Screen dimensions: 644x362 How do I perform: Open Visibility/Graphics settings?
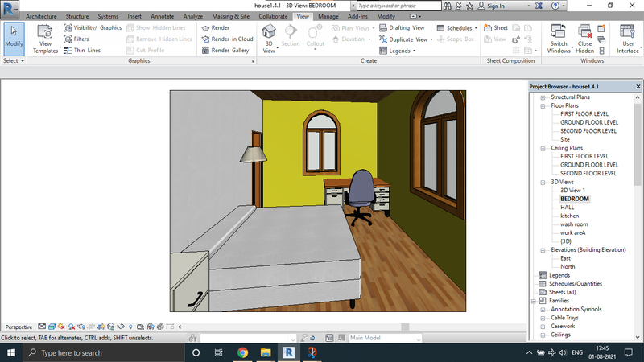[93, 28]
